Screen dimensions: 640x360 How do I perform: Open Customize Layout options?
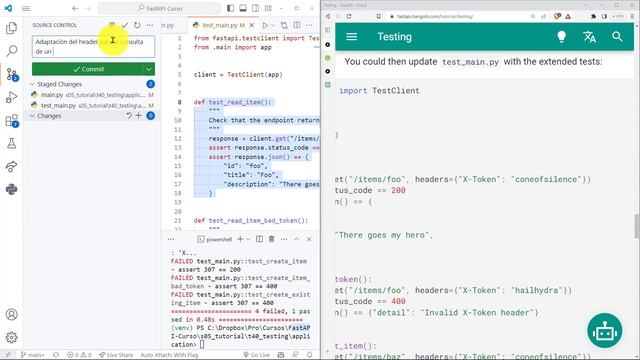(268, 8)
